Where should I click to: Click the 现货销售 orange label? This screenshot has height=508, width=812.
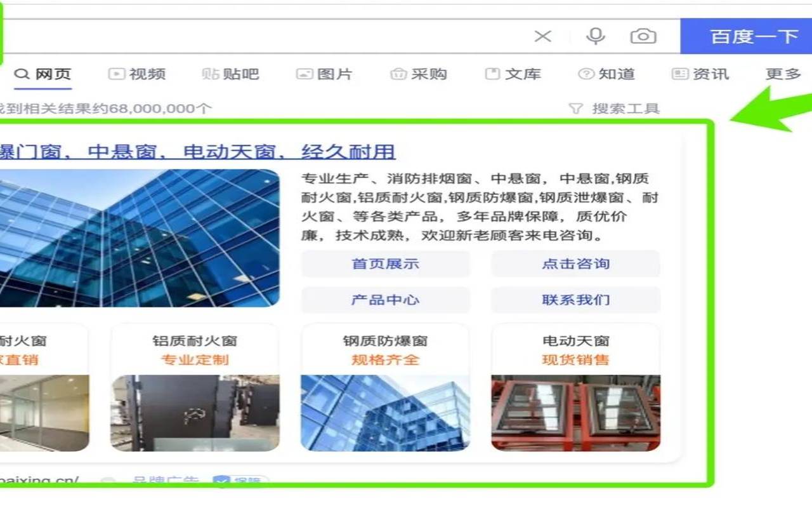click(x=575, y=360)
